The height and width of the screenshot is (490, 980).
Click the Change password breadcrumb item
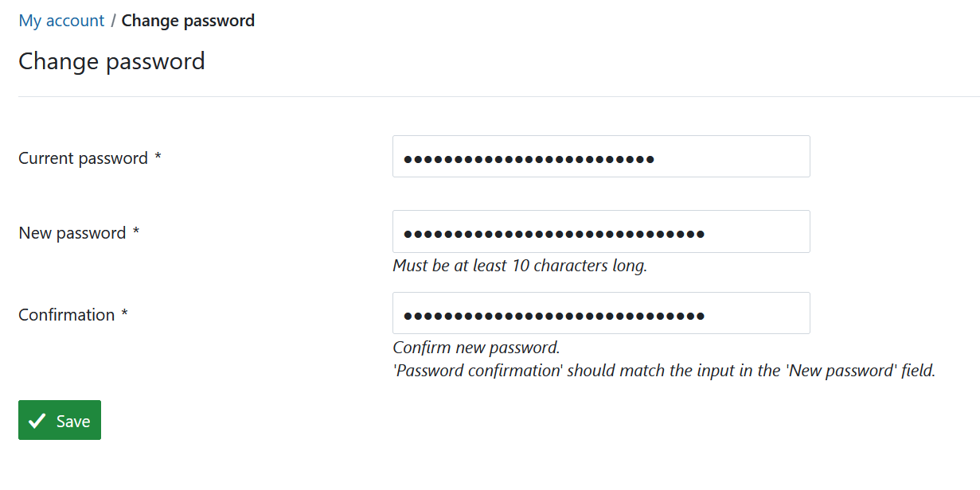tap(188, 21)
